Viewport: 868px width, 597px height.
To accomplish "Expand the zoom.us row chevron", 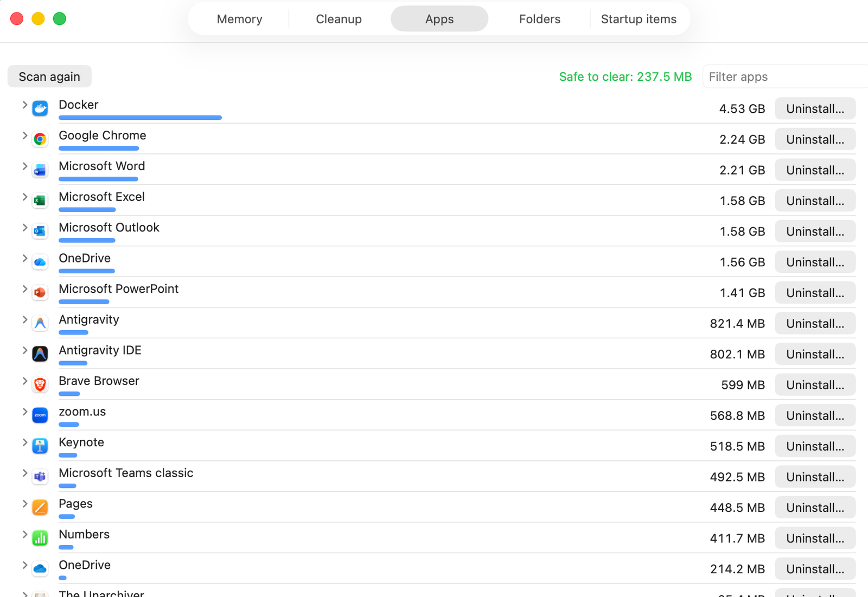I will [24, 412].
